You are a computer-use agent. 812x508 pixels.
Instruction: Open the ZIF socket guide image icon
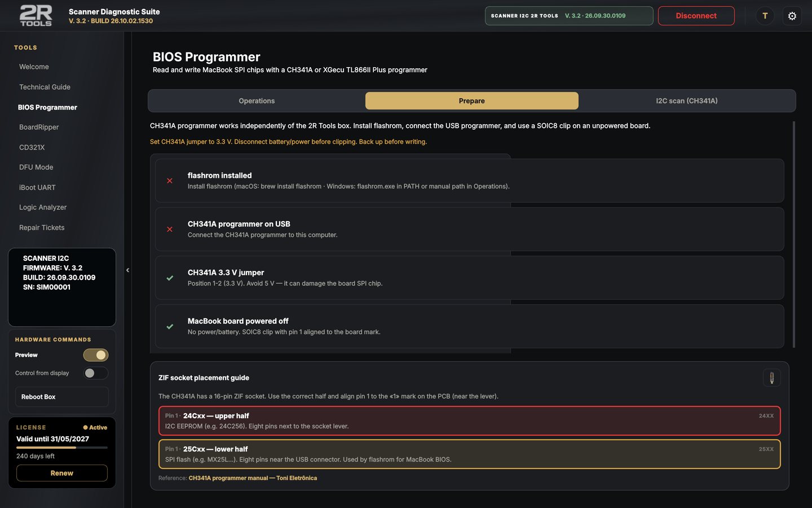771,378
